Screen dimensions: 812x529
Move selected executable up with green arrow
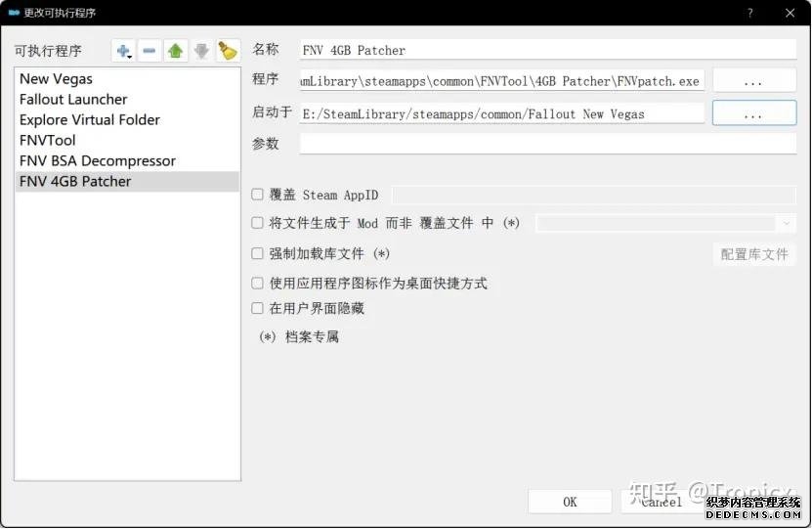tap(176, 51)
